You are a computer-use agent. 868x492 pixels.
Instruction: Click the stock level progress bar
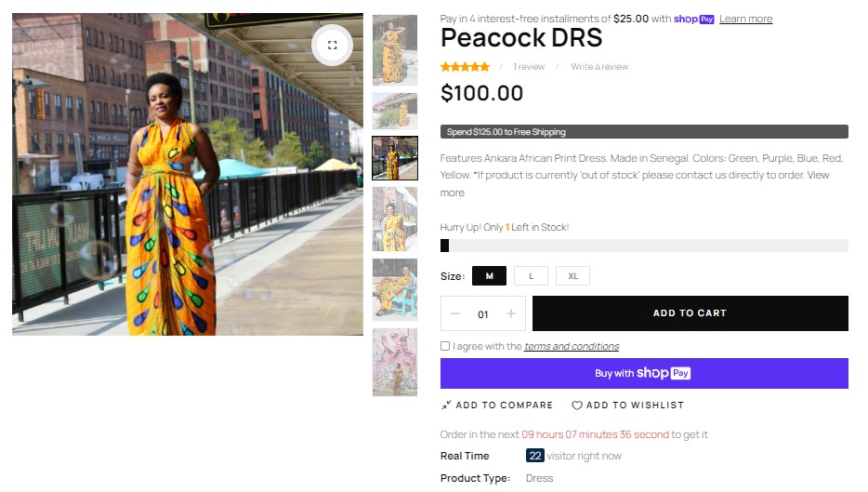point(644,246)
